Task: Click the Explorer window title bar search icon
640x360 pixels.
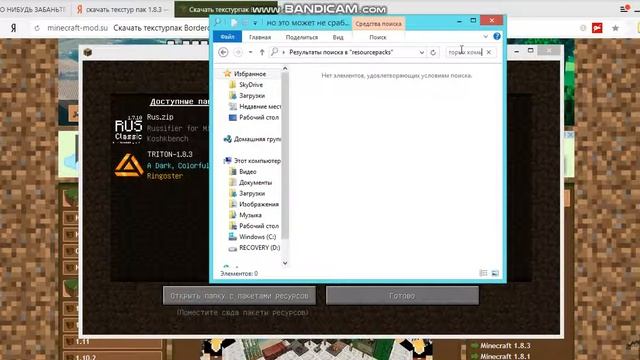Action: coord(218,22)
